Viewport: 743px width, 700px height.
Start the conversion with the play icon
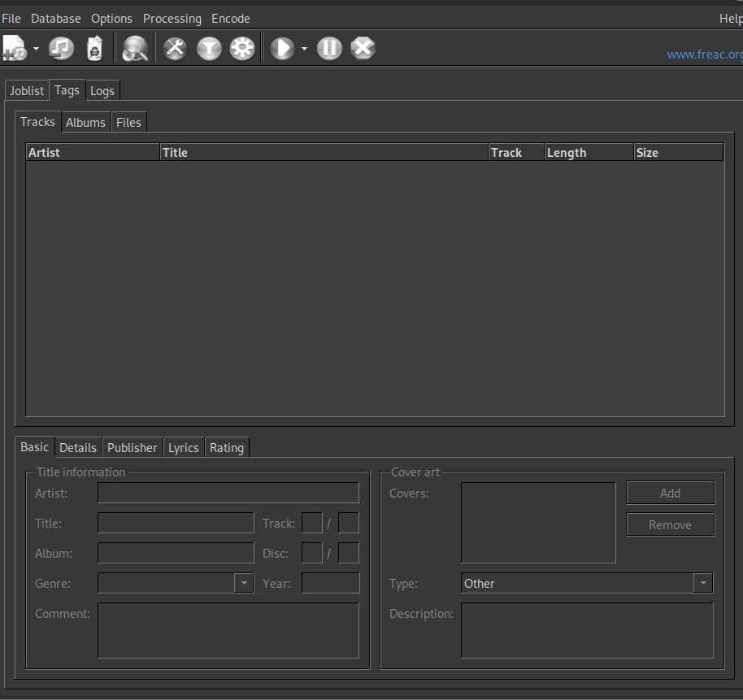pos(283,48)
